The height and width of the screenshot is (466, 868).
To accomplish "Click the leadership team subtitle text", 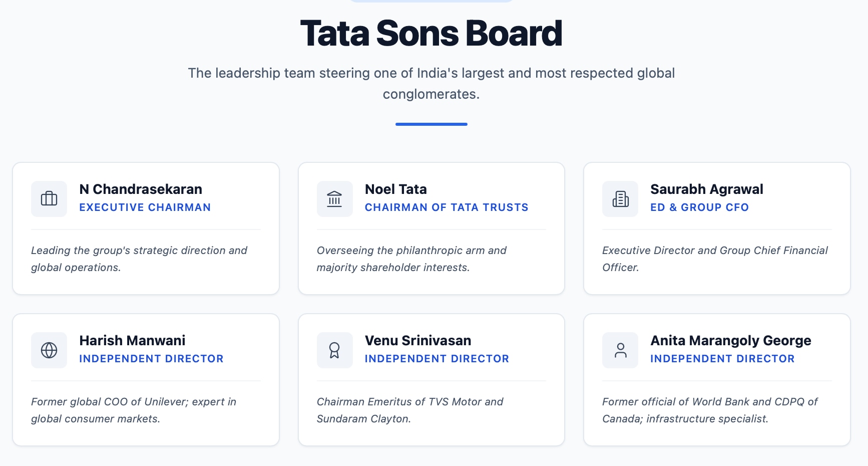I will pyautogui.click(x=431, y=83).
